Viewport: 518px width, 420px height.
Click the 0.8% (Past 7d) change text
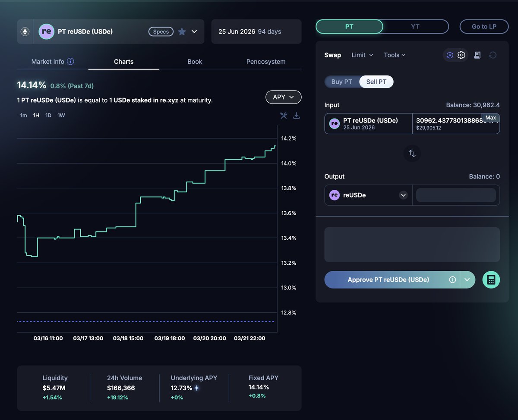(x=72, y=86)
